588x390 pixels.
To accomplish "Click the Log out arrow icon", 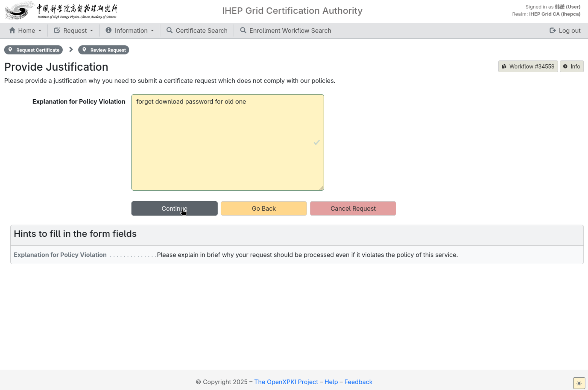I will tap(553, 30).
